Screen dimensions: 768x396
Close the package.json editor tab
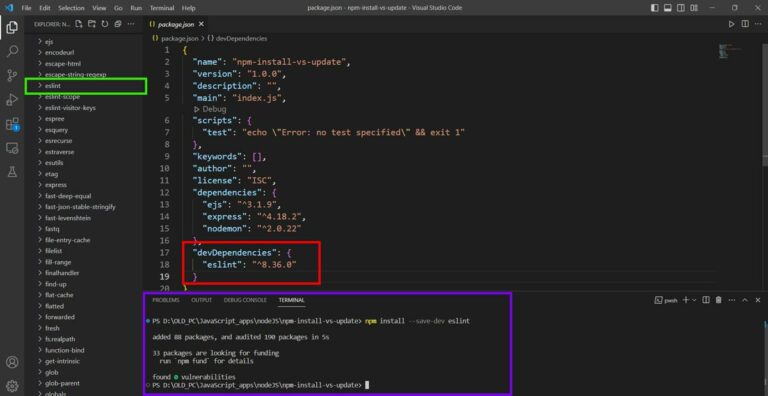coord(201,24)
